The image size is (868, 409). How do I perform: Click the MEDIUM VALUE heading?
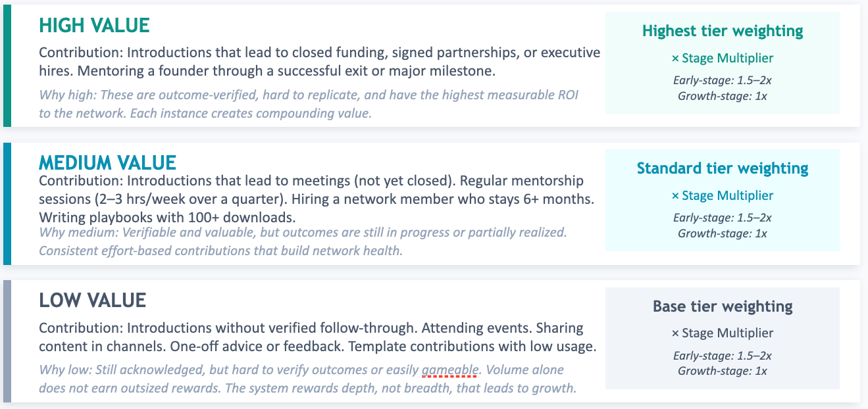click(x=107, y=162)
